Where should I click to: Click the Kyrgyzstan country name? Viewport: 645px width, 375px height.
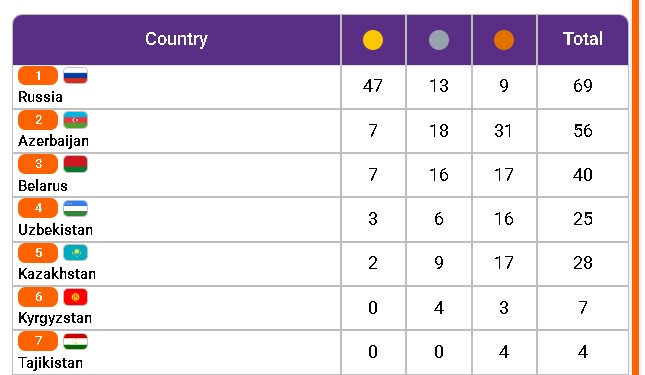tap(55, 319)
